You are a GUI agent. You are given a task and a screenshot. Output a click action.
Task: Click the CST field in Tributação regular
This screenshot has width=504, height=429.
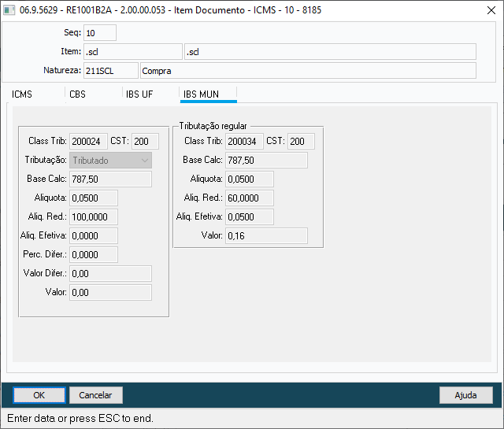(x=301, y=142)
